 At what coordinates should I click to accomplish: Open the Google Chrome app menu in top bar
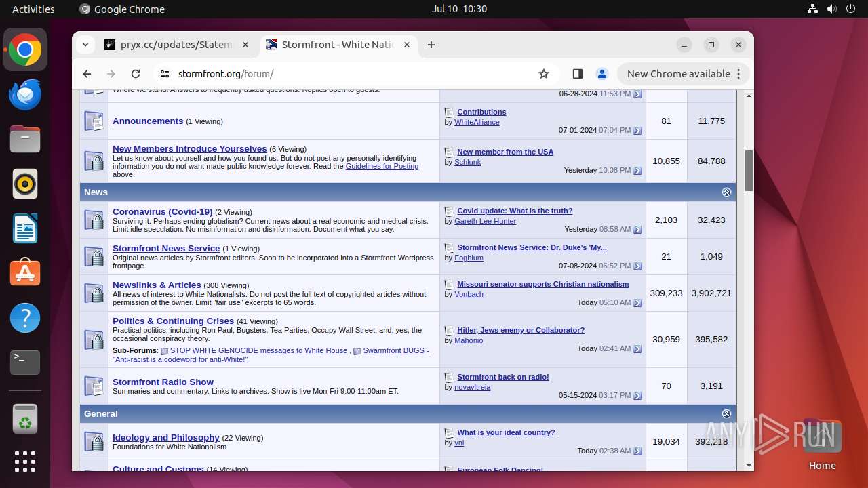click(122, 9)
